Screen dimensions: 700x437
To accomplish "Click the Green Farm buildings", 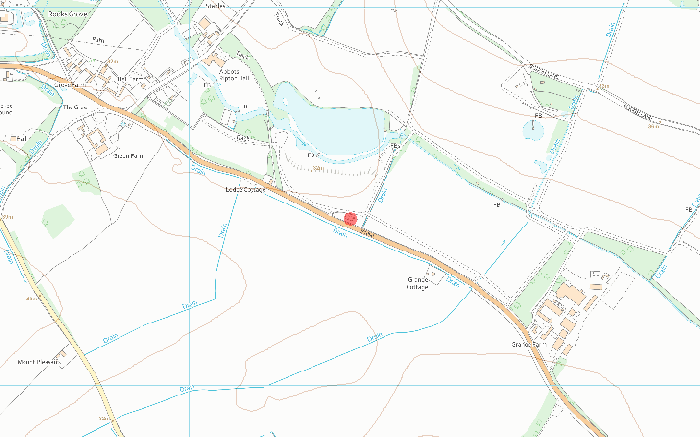I will (97, 140).
